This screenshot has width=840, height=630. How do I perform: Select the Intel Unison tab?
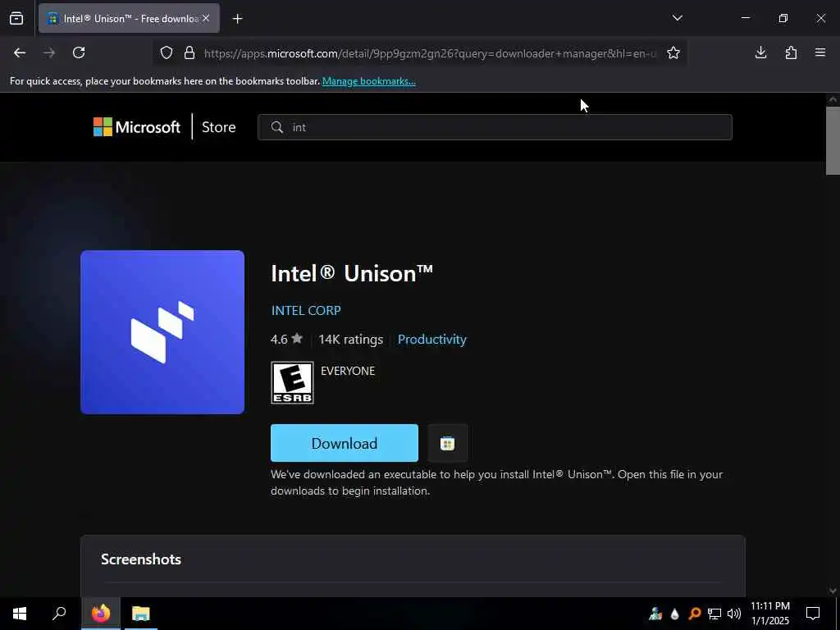point(129,18)
